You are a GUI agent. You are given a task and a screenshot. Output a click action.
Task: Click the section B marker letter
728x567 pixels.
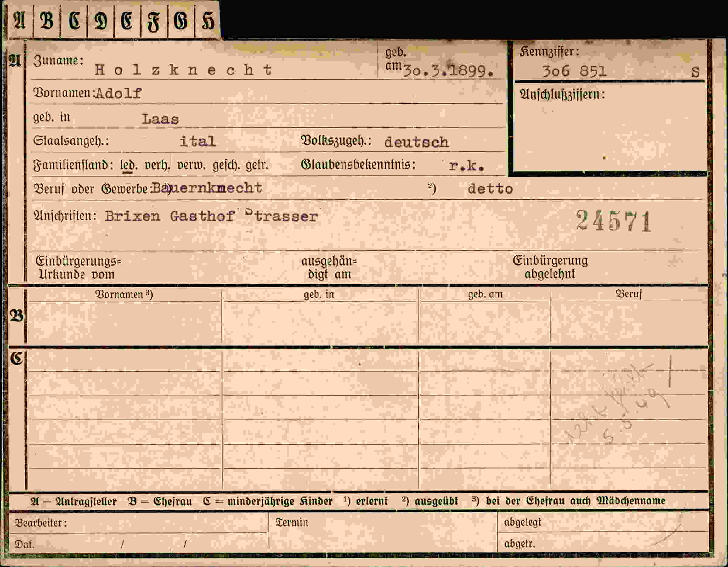pos(17,316)
